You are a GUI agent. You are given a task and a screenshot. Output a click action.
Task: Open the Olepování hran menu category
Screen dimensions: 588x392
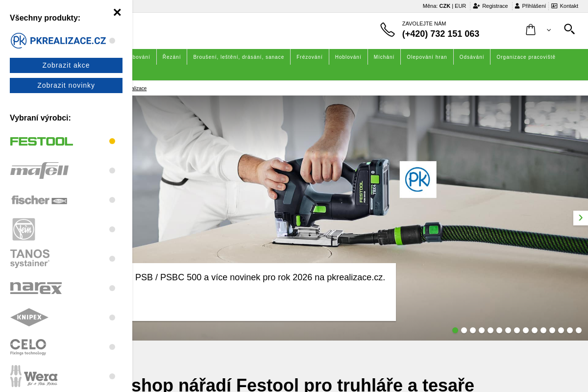[x=427, y=57]
